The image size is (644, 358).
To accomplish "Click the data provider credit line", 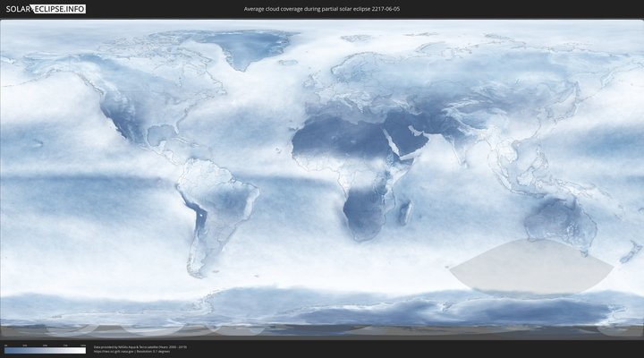I will point(140,347).
